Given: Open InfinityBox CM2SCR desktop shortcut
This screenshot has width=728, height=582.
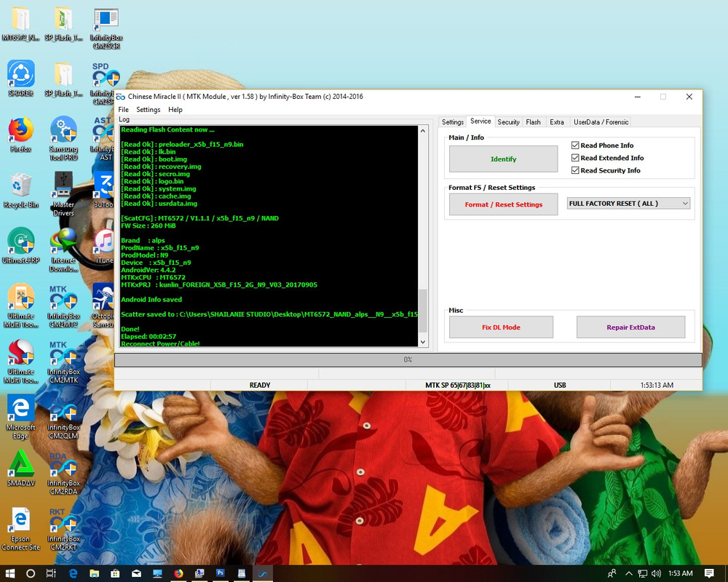Looking at the screenshot, I should coord(106,28).
